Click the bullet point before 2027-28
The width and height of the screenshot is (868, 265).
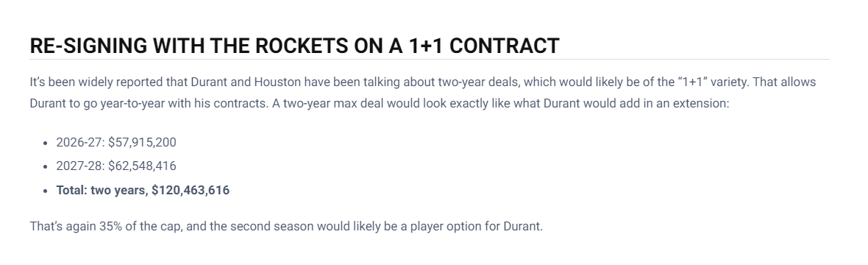click(x=46, y=167)
